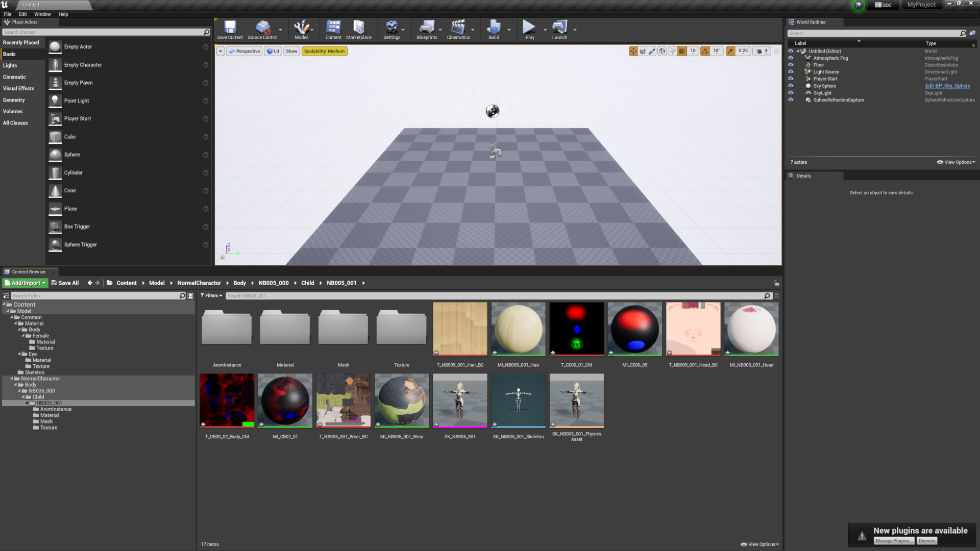The height and width of the screenshot is (551, 980).
Task: Open the Add/Import dropdown
Action: pyautogui.click(x=25, y=283)
